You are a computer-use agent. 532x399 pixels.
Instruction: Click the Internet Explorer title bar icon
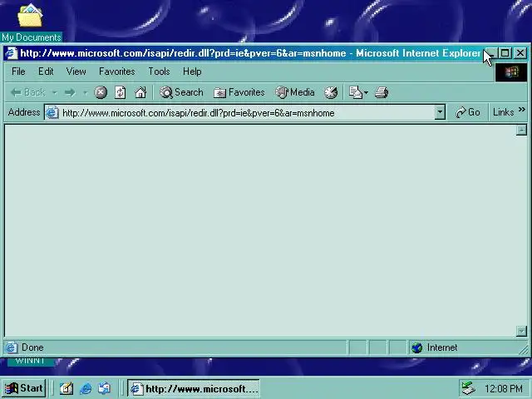click(11, 53)
